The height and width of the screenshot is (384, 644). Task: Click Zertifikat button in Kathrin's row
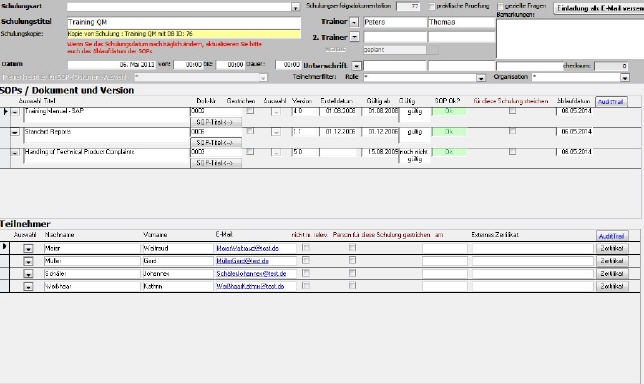612,287
